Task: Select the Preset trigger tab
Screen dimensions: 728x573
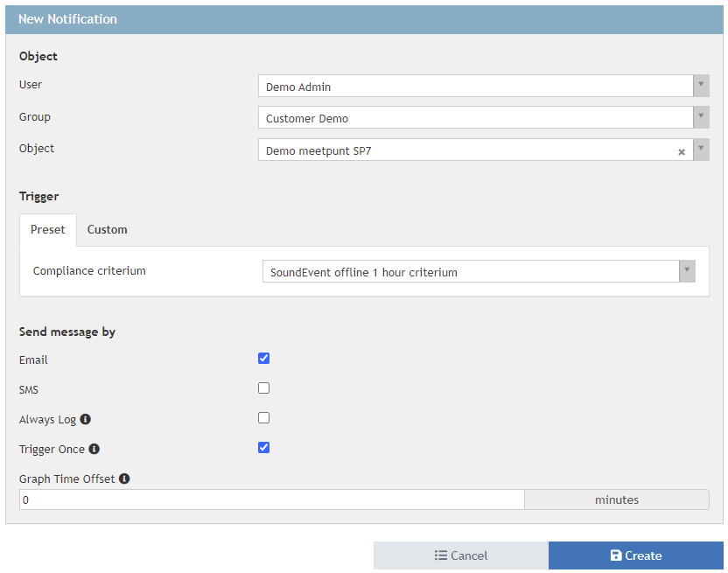Action: click(x=48, y=230)
